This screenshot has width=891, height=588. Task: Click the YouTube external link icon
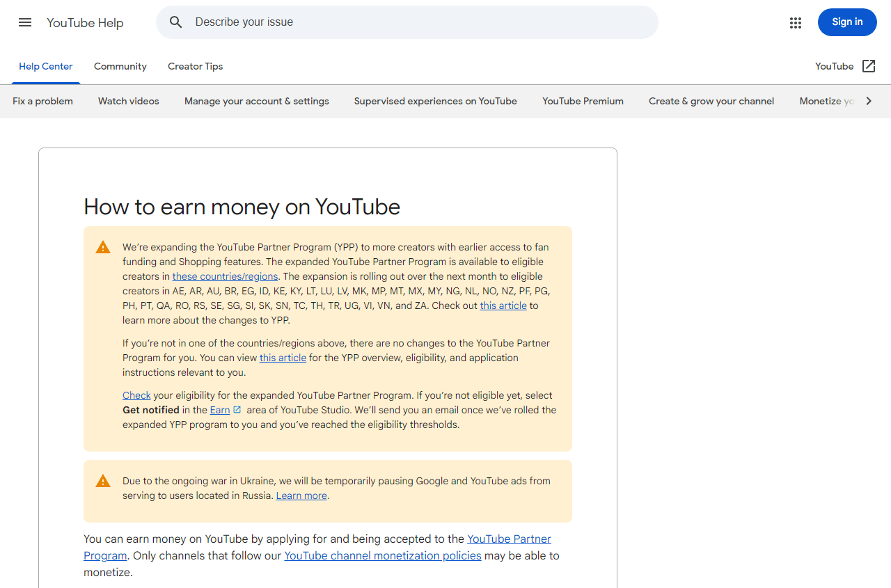point(869,66)
